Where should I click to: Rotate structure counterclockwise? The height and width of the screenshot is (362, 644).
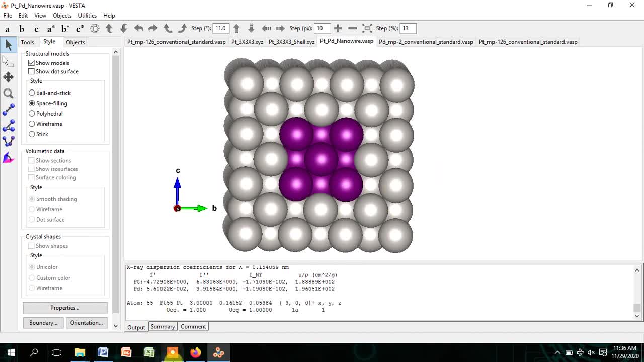coord(168,29)
